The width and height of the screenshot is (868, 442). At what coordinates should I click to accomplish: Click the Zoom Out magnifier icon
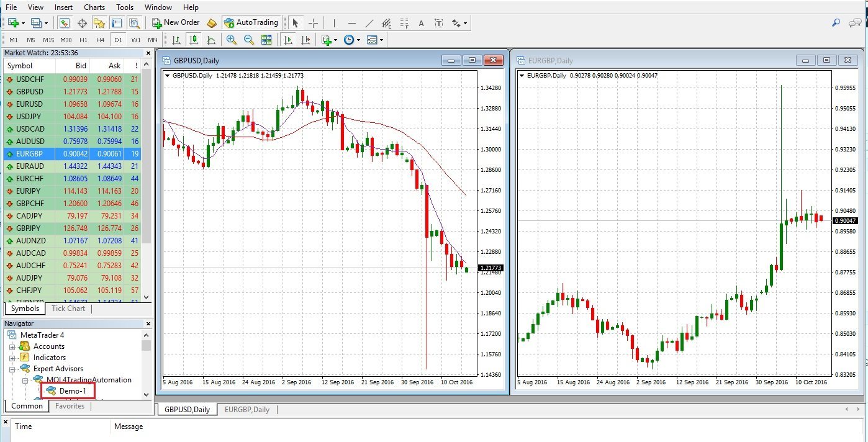click(249, 40)
